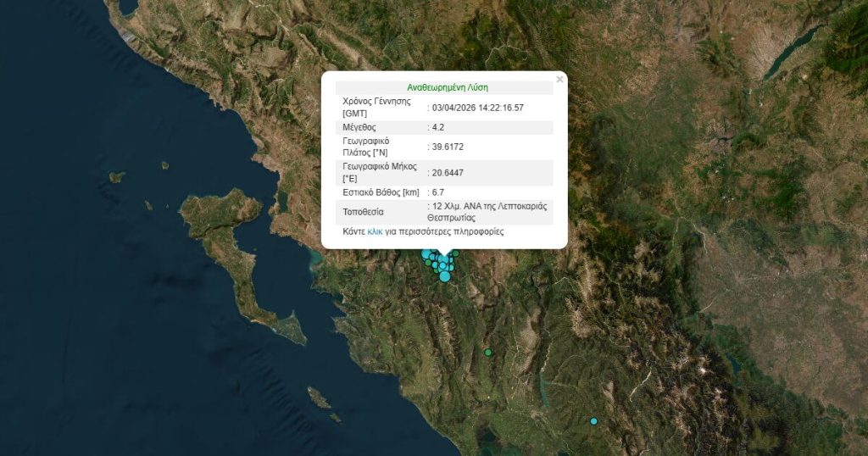Click the largest cyan marker in the cluster
This screenshot has height=456, width=868.
tap(444, 275)
